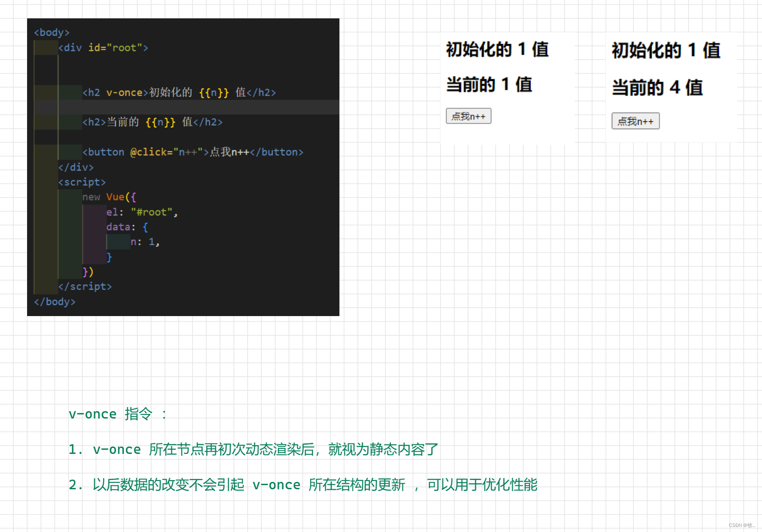This screenshot has height=532, width=762.
Task: Click the h2 v-once code line
Action: 179,92
